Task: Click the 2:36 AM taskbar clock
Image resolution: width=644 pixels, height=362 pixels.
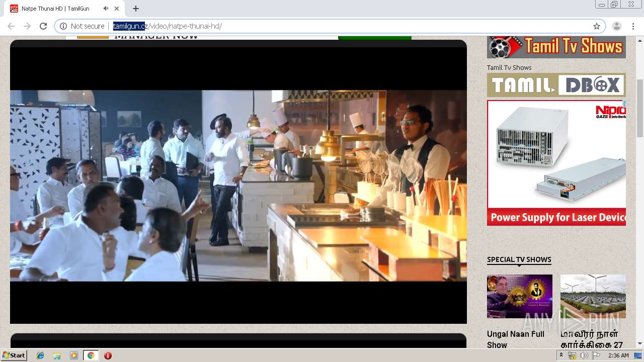Action: click(618, 355)
